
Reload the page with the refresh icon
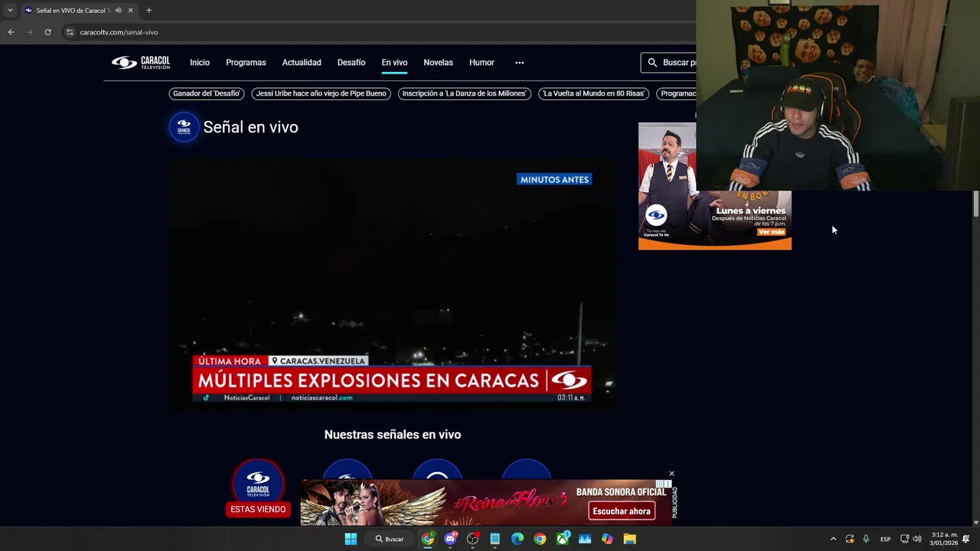47,32
